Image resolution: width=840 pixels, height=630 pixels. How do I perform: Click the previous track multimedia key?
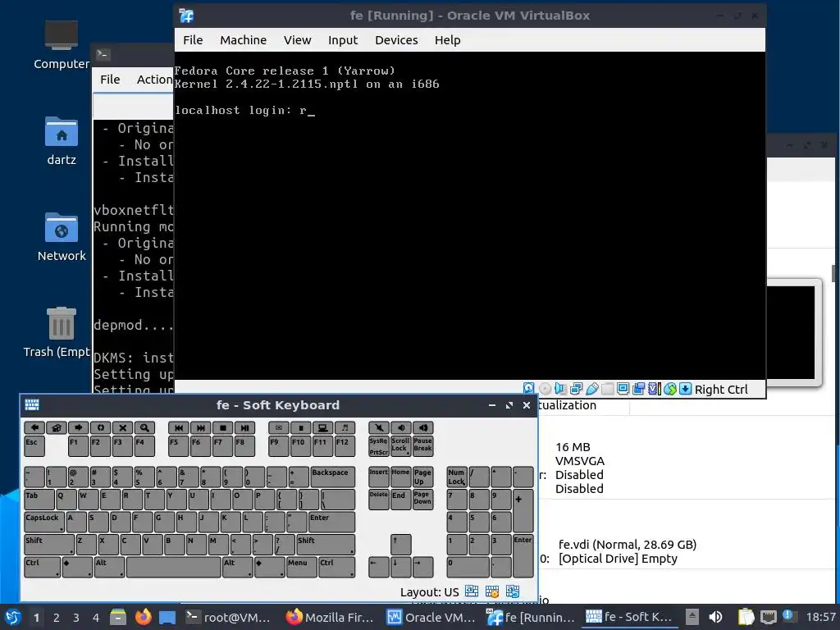tap(178, 427)
